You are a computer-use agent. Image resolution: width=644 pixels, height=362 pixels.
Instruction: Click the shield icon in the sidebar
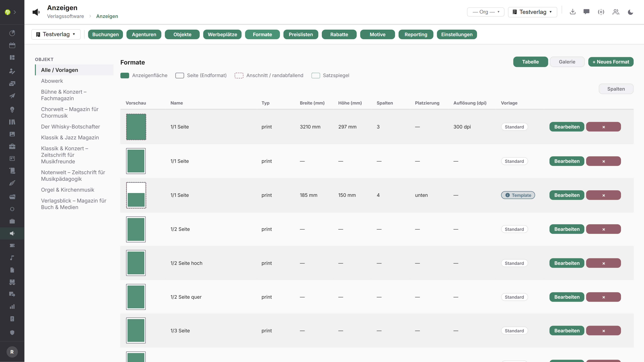(x=12, y=333)
